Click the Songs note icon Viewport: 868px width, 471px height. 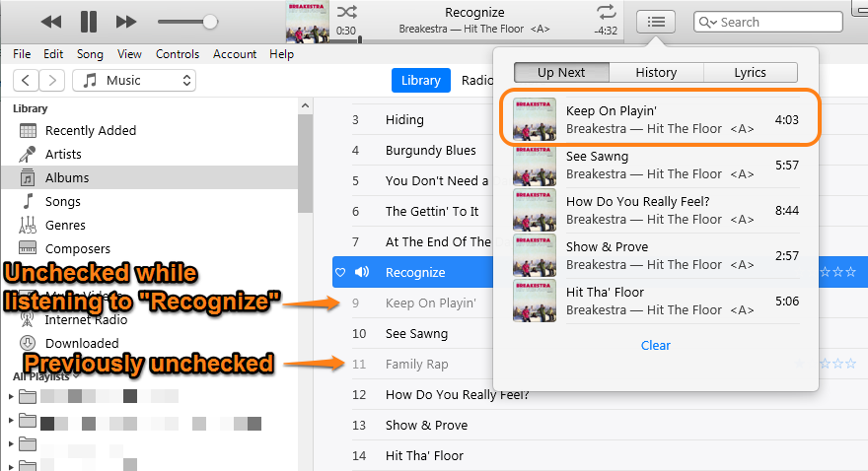pos(28,201)
